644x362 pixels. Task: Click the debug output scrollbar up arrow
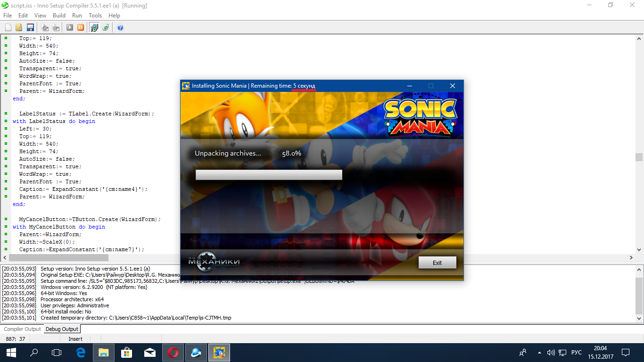(x=639, y=269)
